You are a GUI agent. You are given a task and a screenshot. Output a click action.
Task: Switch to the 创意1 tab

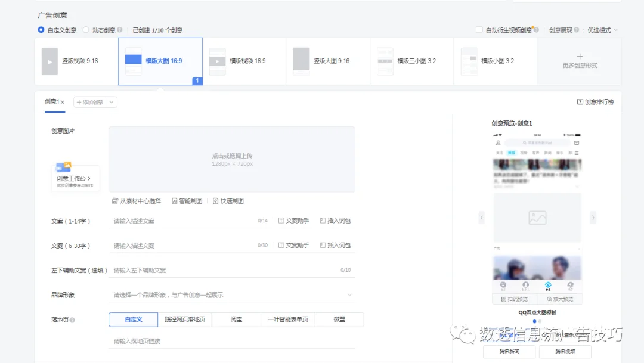[x=52, y=102]
